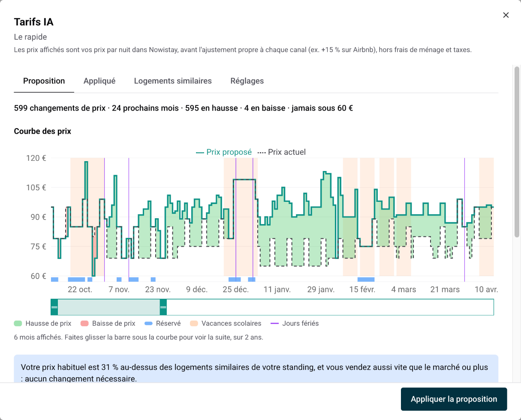521x420 pixels.
Task: Click the Vacances scolaires legend label
Action: click(x=231, y=324)
